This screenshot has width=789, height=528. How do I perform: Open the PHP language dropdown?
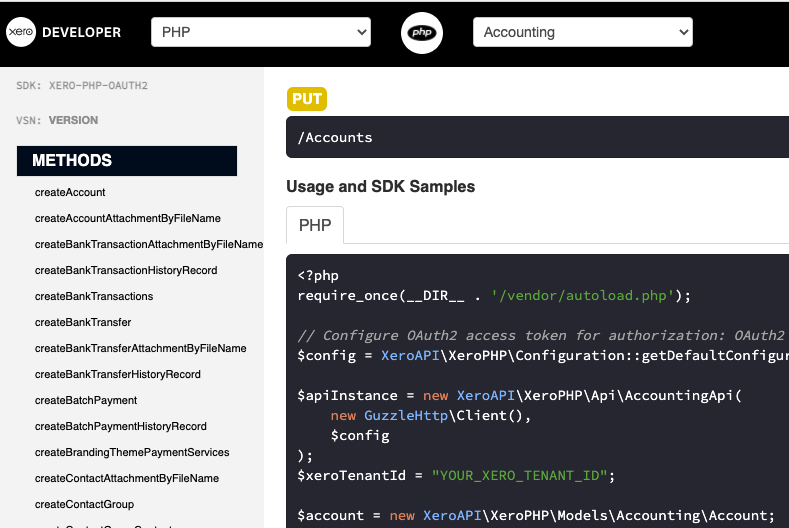click(x=261, y=32)
